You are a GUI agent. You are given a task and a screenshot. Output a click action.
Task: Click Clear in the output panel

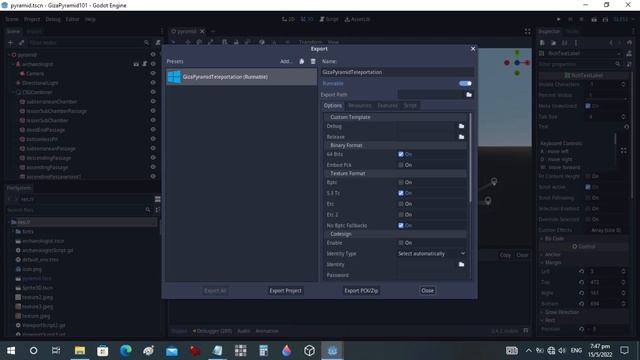[x=522, y=255]
